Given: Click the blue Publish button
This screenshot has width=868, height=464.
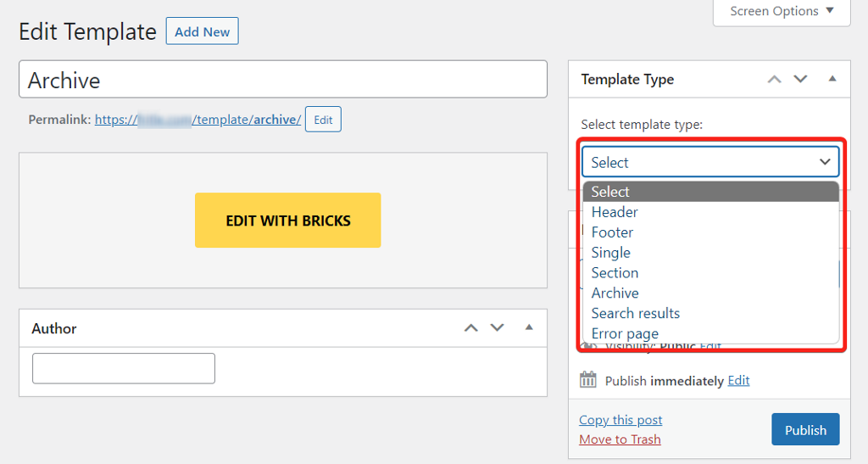Looking at the screenshot, I should click(x=804, y=430).
